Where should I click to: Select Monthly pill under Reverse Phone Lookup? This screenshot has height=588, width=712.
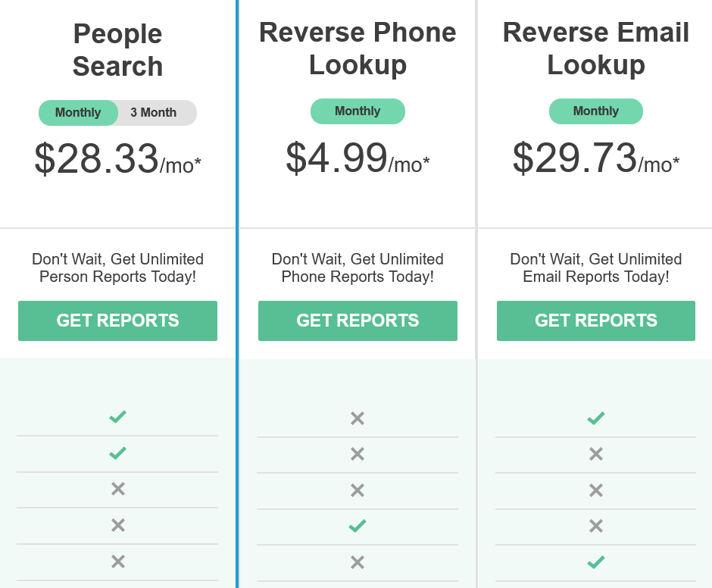358,111
